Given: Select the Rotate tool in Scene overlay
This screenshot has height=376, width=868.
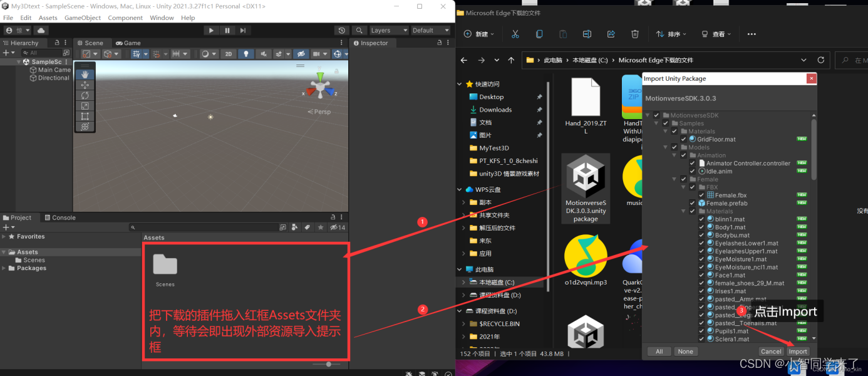Looking at the screenshot, I should coord(85,95).
